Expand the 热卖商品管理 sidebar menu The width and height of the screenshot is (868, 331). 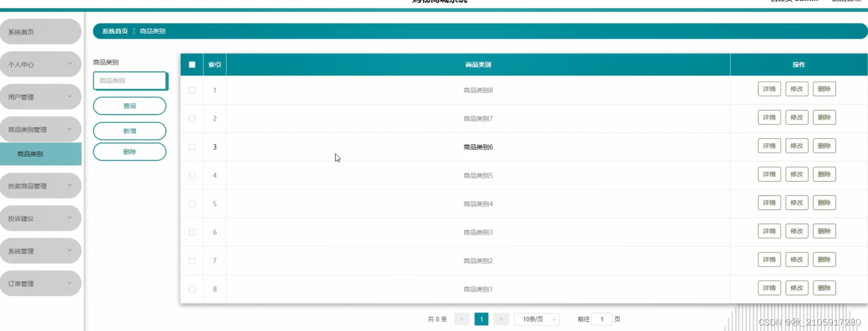click(41, 186)
